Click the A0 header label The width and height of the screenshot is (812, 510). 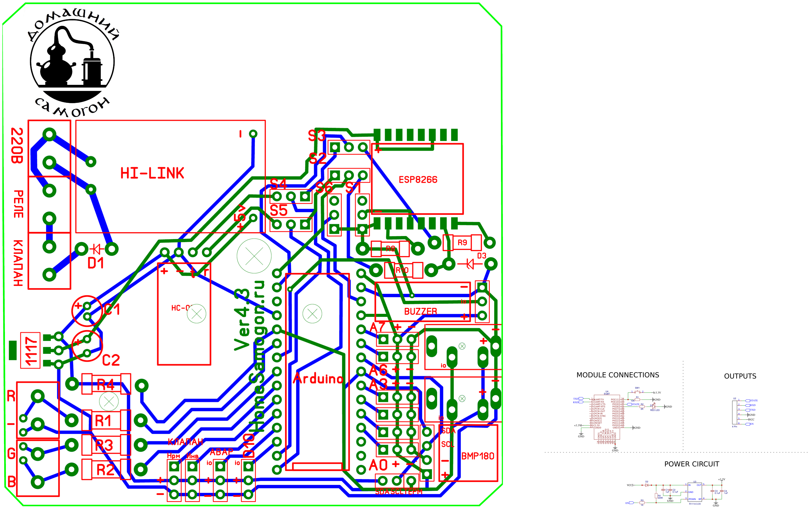tap(378, 465)
